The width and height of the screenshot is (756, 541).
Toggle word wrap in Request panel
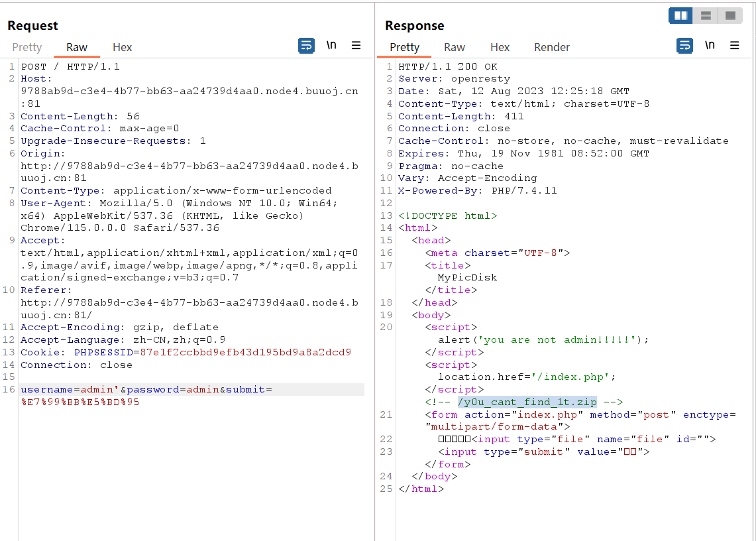pos(306,46)
